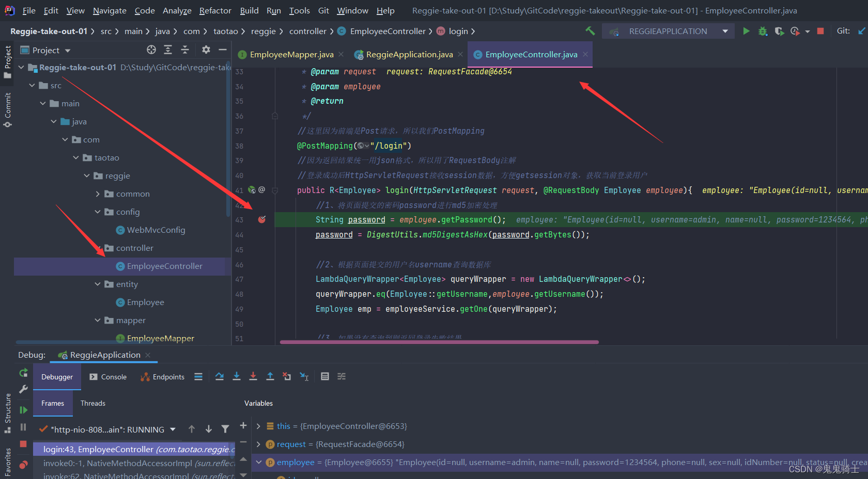Collapse the mapper package
868x479 pixels.
(x=98, y=321)
